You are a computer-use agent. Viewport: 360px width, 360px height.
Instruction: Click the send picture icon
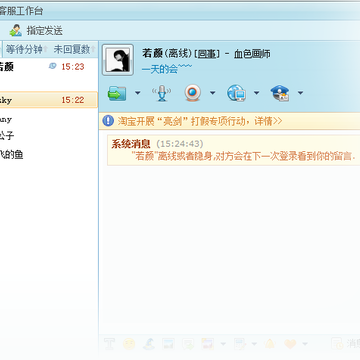(168, 343)
